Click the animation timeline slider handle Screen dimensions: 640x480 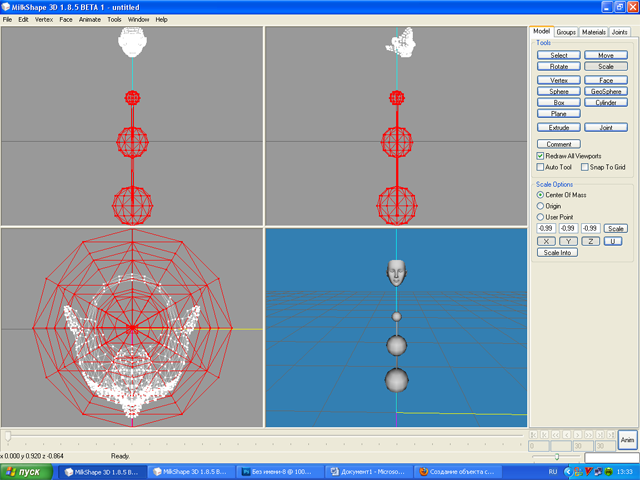(x=8, y=436)
